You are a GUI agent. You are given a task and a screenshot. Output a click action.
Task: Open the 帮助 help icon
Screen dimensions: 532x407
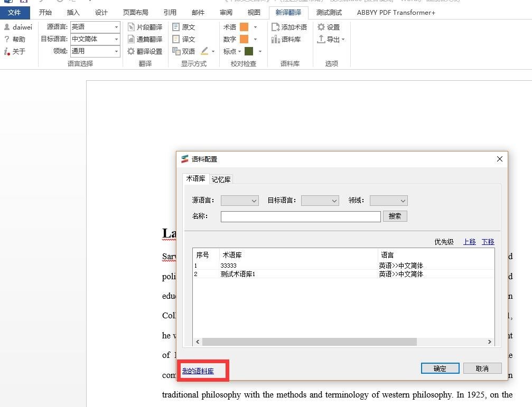coord(7,39)
